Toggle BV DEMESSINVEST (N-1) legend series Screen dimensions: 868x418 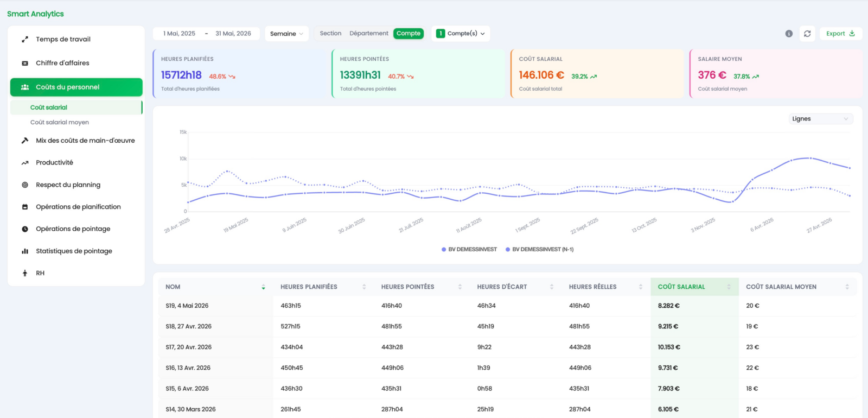click(x=539, y=250)
